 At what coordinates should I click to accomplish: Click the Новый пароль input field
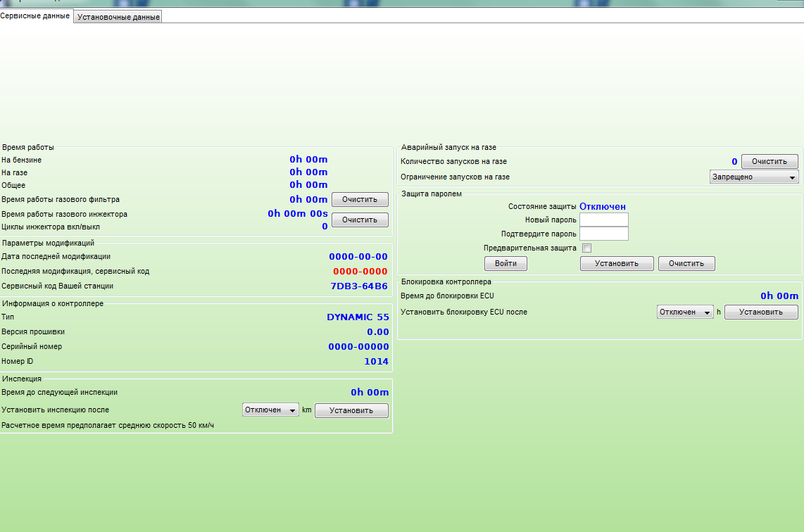603,220
